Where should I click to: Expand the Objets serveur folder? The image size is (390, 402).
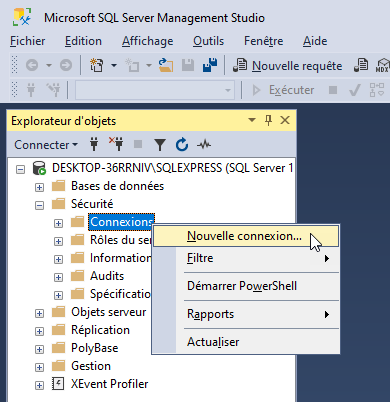tap(39, 313)
